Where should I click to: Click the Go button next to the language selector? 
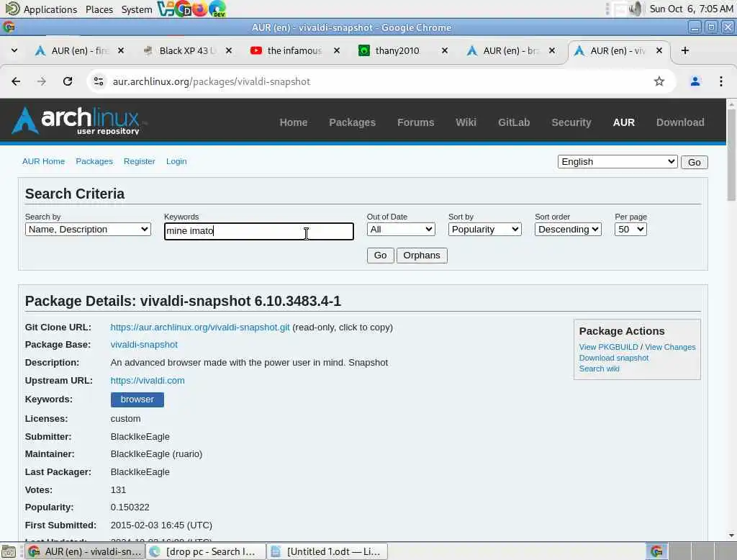(695, 162)
